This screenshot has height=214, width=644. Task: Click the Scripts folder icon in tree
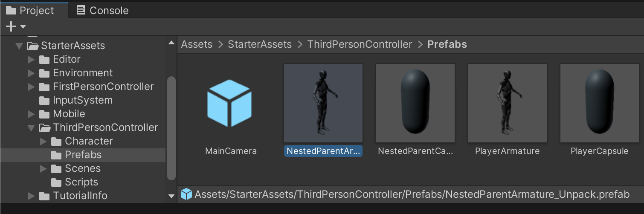pyautogui.click(x=56, y=182)
